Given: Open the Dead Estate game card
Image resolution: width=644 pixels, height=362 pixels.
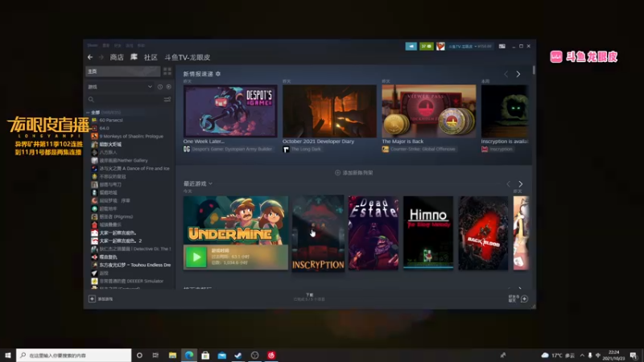Looking at the screenshot, I should pyautogui.click(x=374, y=232).
